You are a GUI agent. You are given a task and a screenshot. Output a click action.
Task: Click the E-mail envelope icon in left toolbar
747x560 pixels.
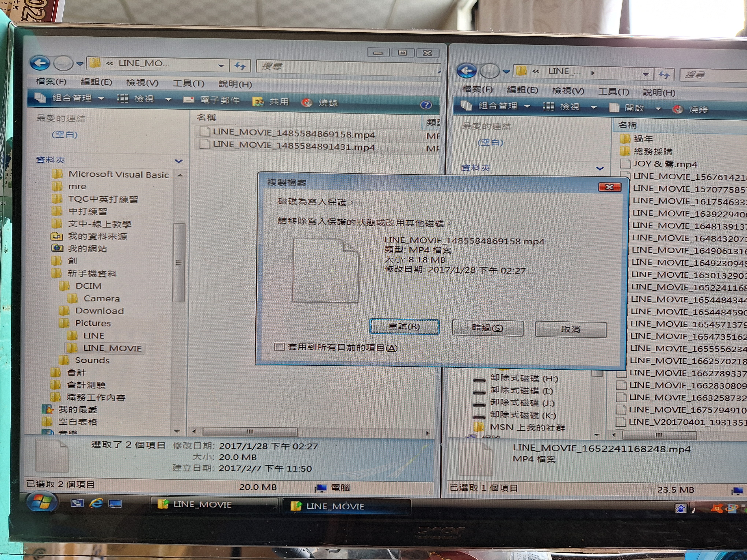click(188, 100)
